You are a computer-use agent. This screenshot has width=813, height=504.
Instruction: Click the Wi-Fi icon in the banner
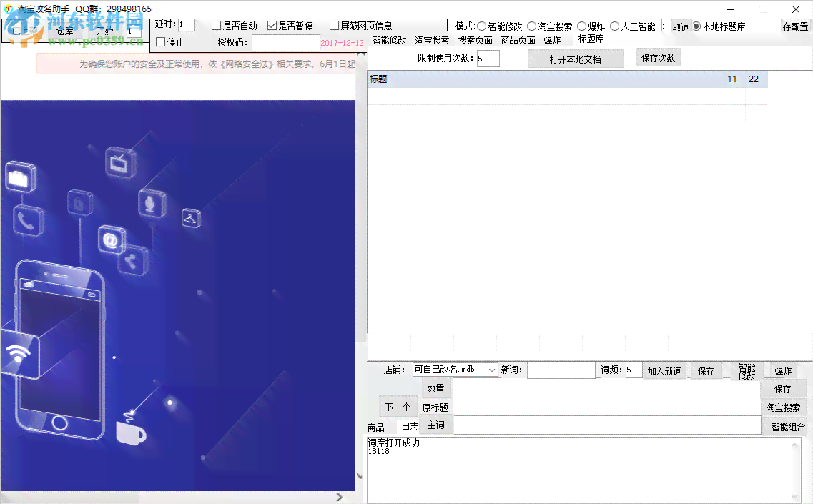pos(19,352)
